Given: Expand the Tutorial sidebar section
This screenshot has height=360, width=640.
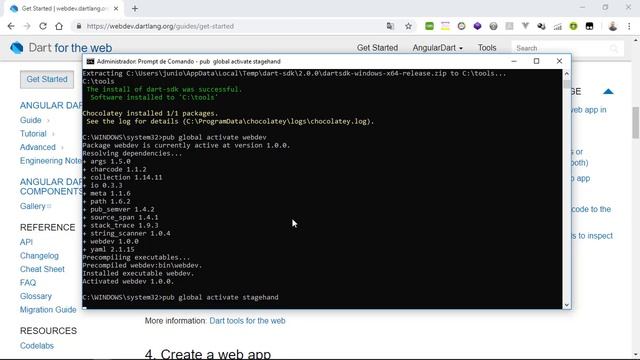Looking at the screenshot, I should click(53, 134).
